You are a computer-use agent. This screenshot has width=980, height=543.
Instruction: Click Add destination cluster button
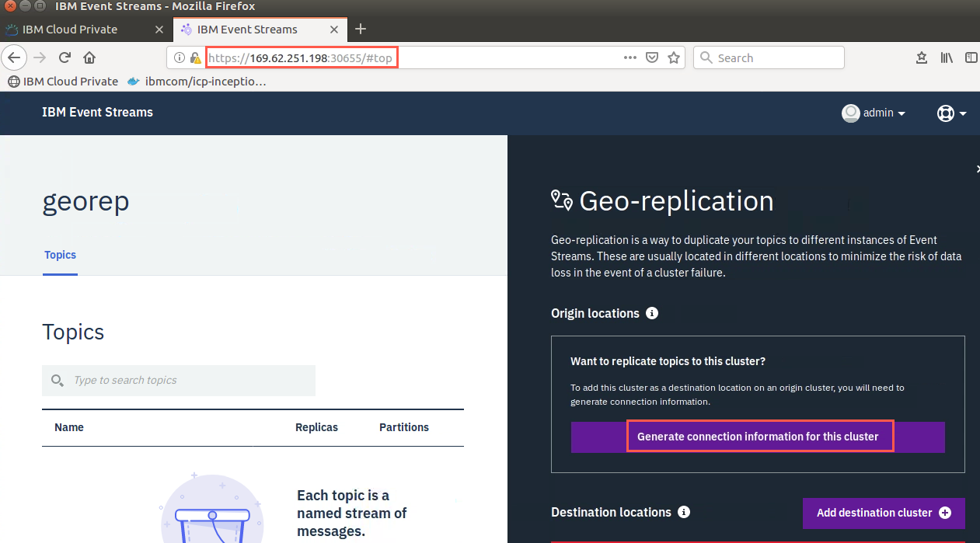pos(884,513)
